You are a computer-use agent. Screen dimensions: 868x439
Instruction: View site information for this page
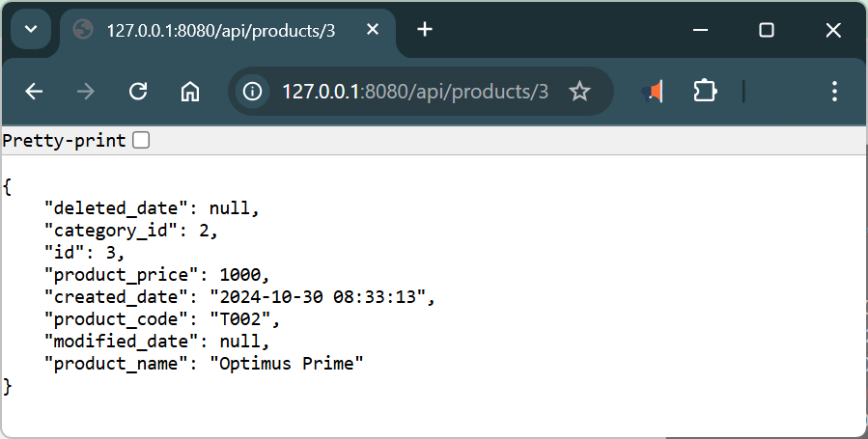coord(253,92)
